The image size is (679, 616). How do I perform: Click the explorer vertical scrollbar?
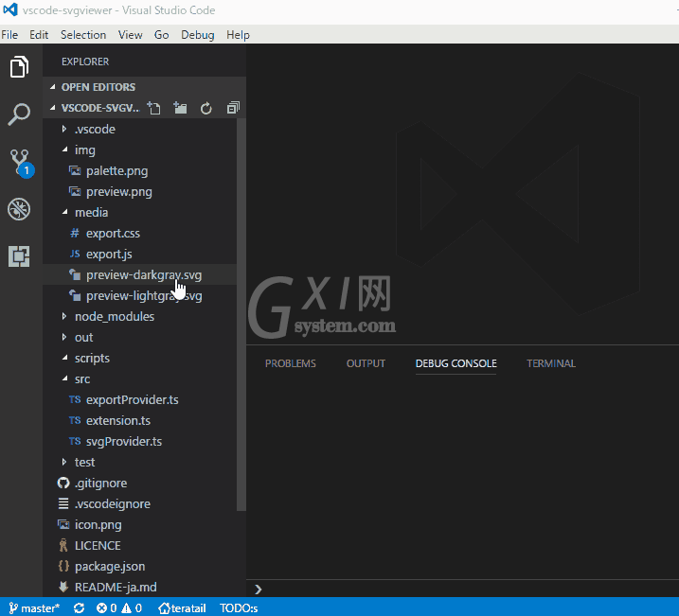241,315
